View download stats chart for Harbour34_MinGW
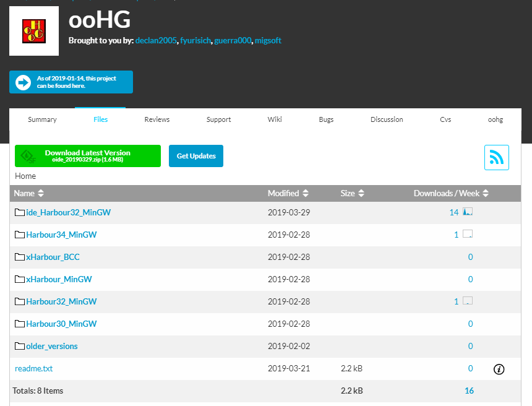The width and height of the screenshot is (532, 406). pyautogui.click(x=468, y=234)
